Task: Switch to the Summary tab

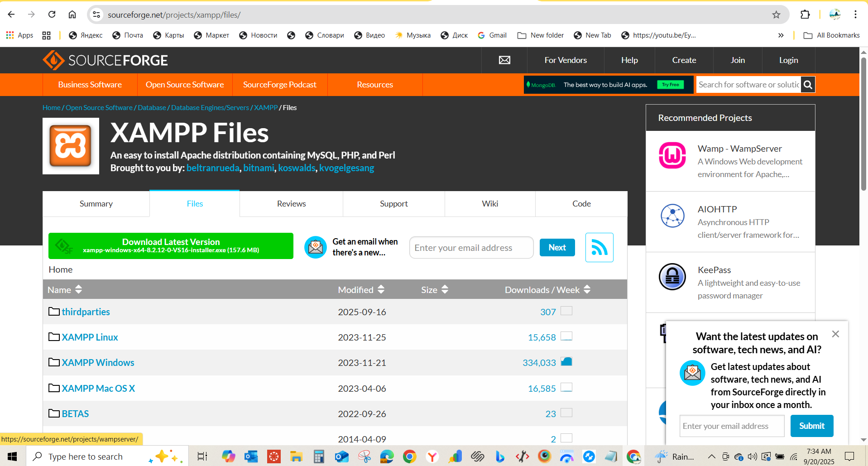Action: pyautogui.click(x=96, y=203)
